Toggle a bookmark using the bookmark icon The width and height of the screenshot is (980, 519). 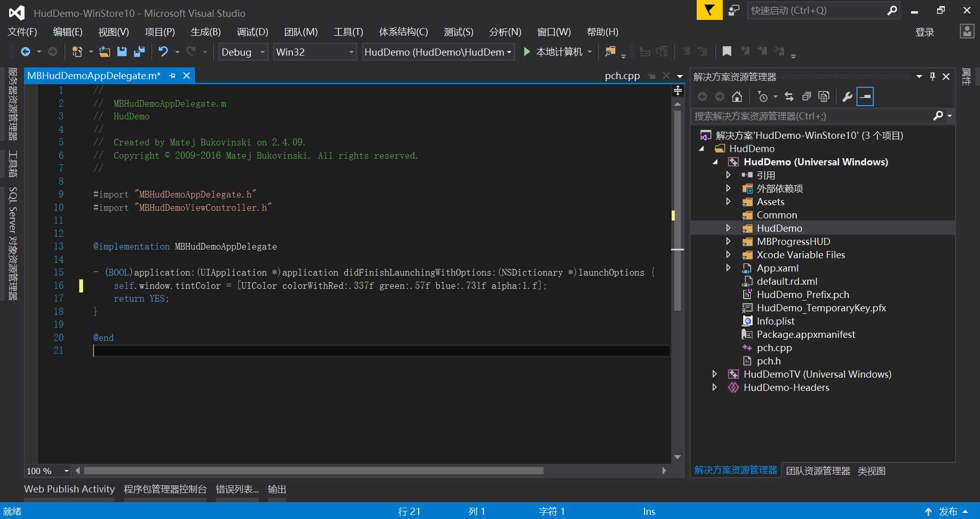pos(727,52)
